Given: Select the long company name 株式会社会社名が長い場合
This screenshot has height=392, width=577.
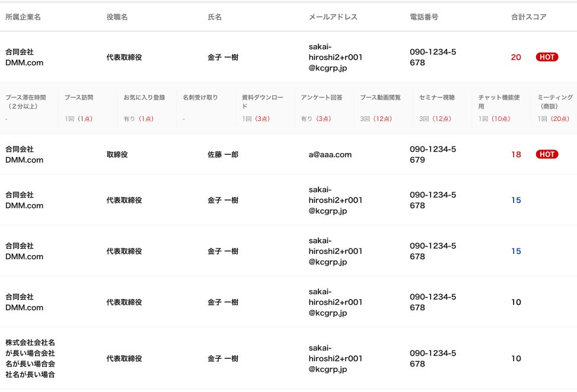Looking at the screenshot, I should (30, 358).
